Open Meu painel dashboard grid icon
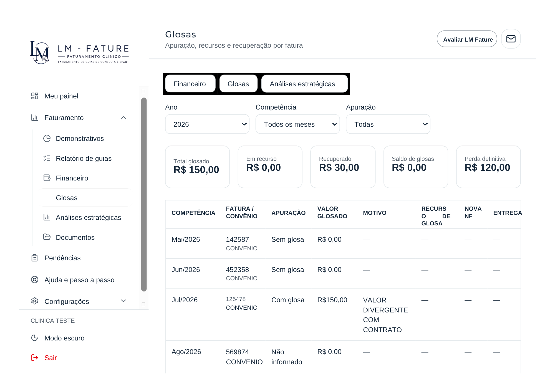The height and width of the screenshot is (392, 555). coord(35,96)
